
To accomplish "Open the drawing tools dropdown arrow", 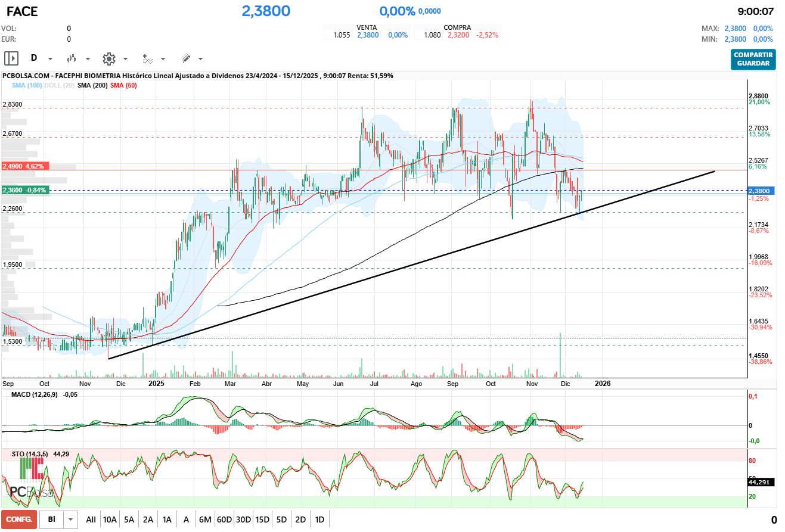I will [x=201, y=58].
